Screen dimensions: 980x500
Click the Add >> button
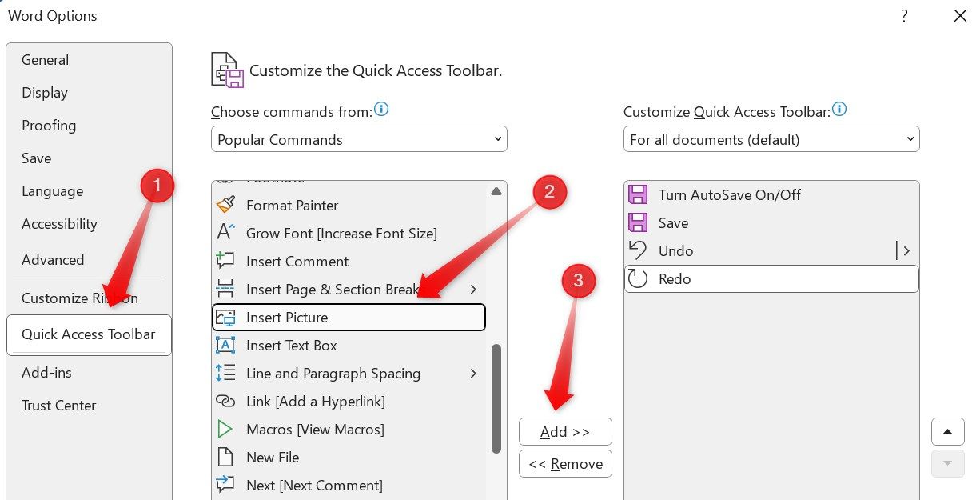[x=565, y=432]
